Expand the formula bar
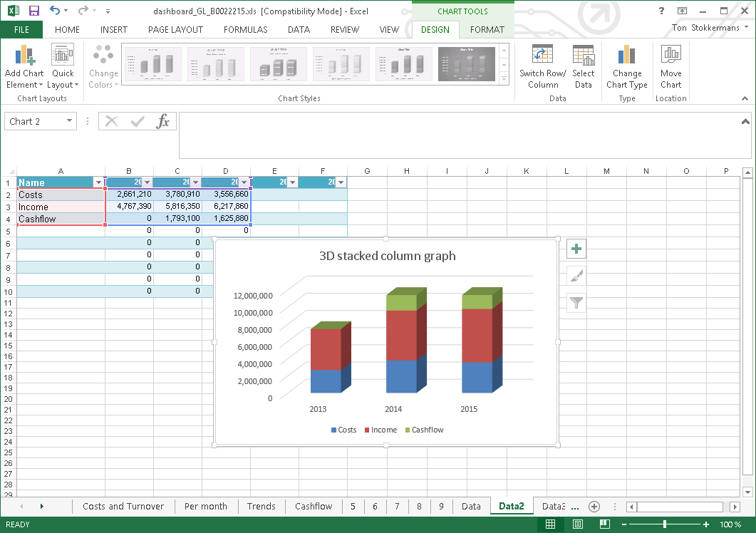The height and width of the screenshot is (533, 756). tap(745, 122)
